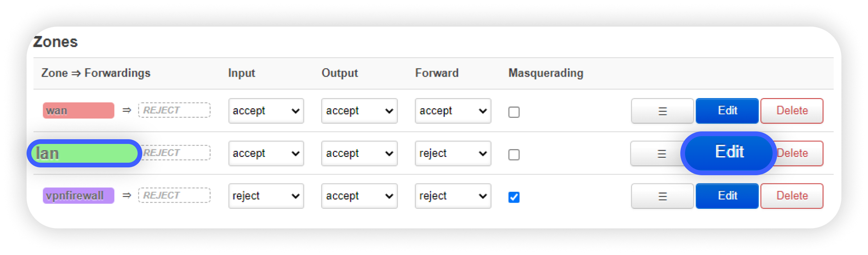This screenshot has width=868, height=255.
Task: Click the vpnfirewall zone drag handle icon
Action: (x=662, y=196)
